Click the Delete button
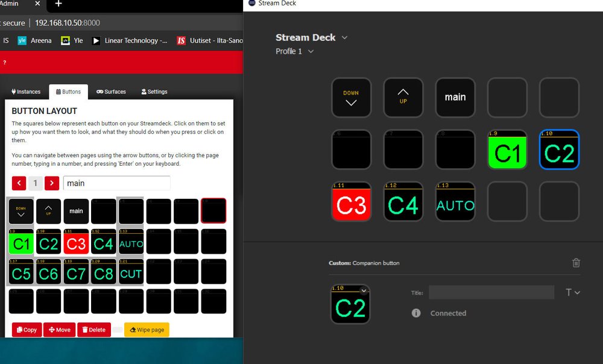The image size is (603, 364). pyautogui.click(x=94, y=330)
